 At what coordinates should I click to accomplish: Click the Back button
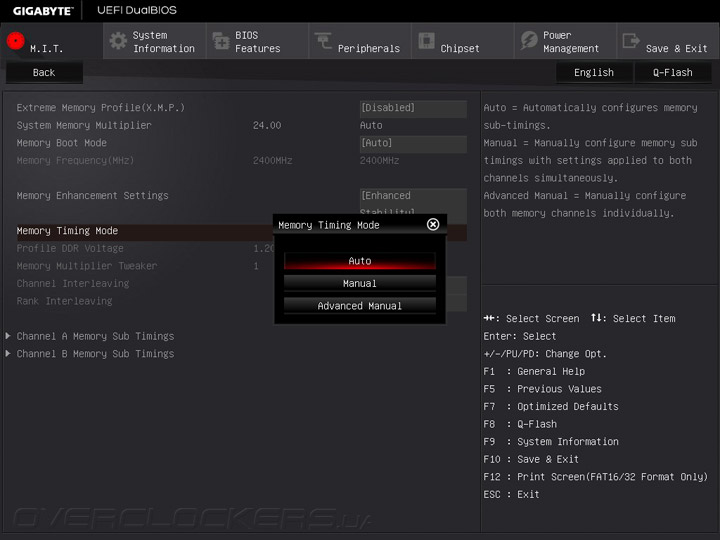click(x=44, y=73)
